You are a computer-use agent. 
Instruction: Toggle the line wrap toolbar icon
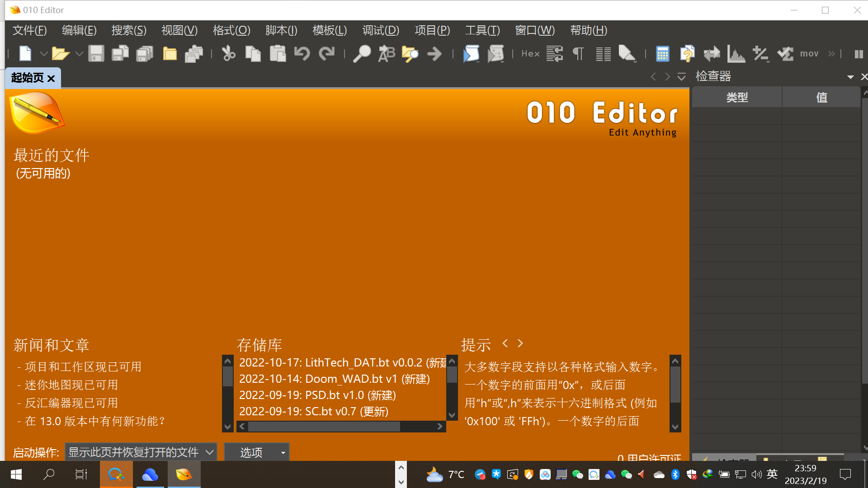coord(554,54)
